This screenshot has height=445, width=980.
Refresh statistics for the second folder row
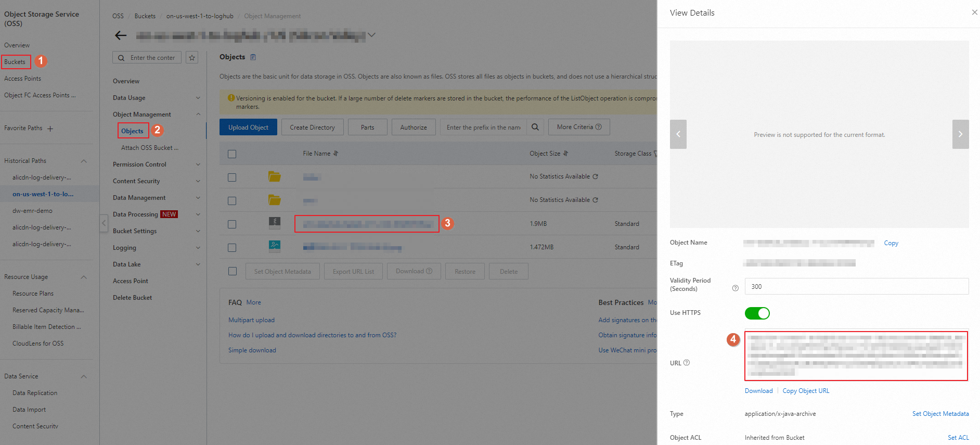(x=596, y=200)
